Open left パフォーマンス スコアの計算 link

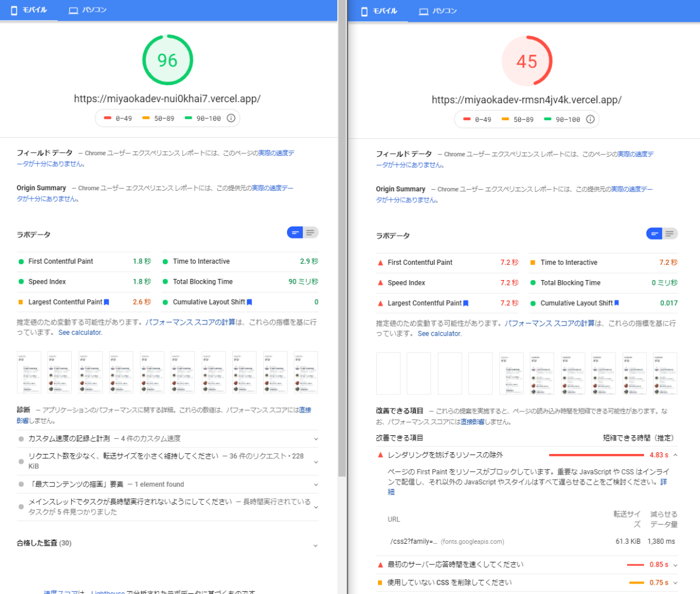(x=190, y=322)
